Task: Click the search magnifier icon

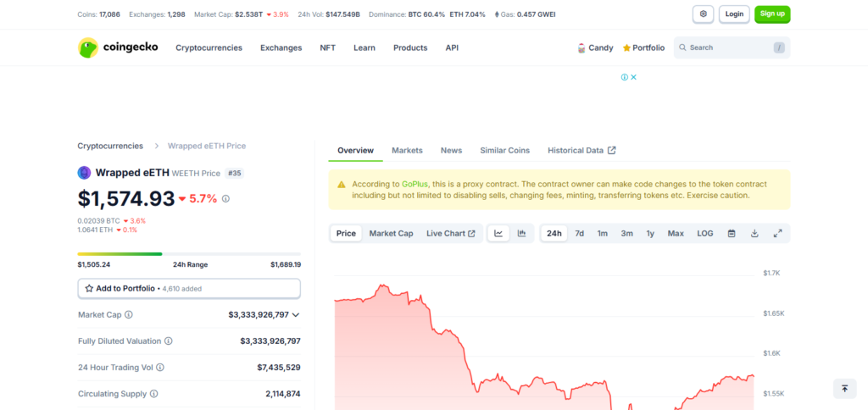Action: coord(682,47)
